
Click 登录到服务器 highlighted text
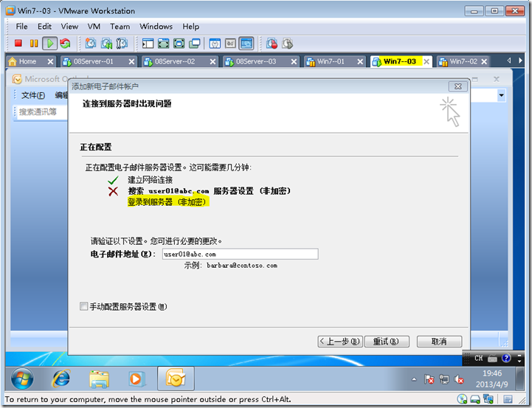[x=167, y=202]
